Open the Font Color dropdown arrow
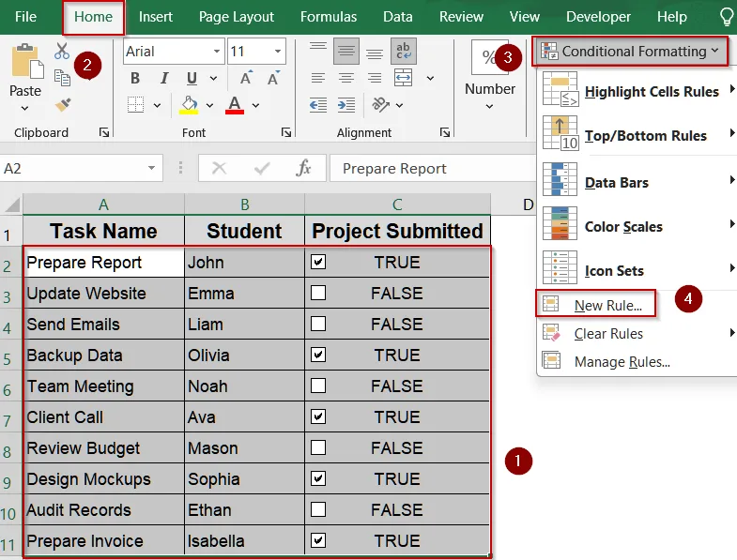The width and height of the screenshot is (737, 560). (255, 105)
